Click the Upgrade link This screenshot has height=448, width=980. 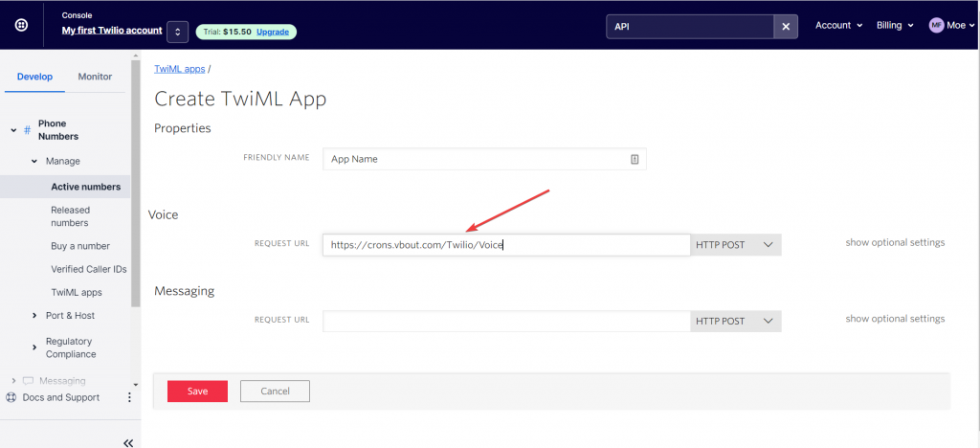click(x=273, y=32)
